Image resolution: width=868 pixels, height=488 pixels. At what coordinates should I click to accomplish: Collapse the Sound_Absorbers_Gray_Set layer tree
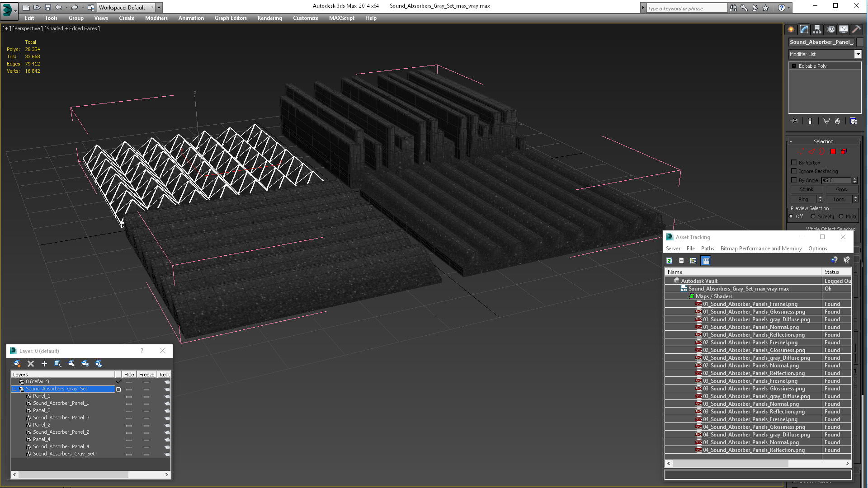(14, 389)
